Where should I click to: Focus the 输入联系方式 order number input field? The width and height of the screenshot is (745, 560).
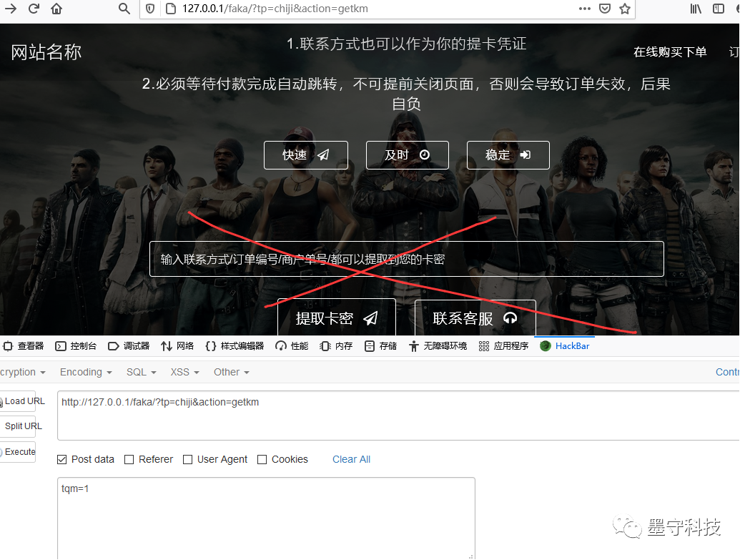coord(406,259)
